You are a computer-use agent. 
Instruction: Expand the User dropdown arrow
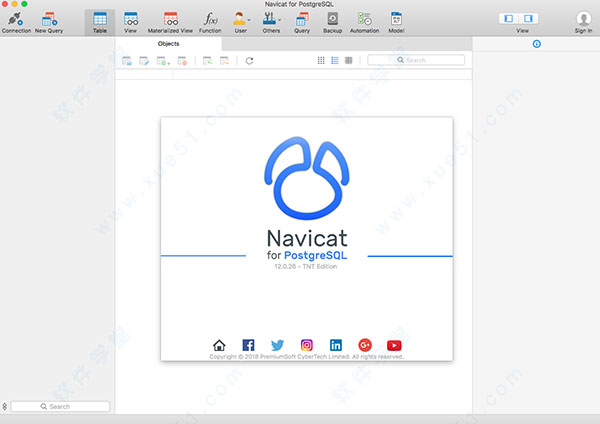point(249,20)
